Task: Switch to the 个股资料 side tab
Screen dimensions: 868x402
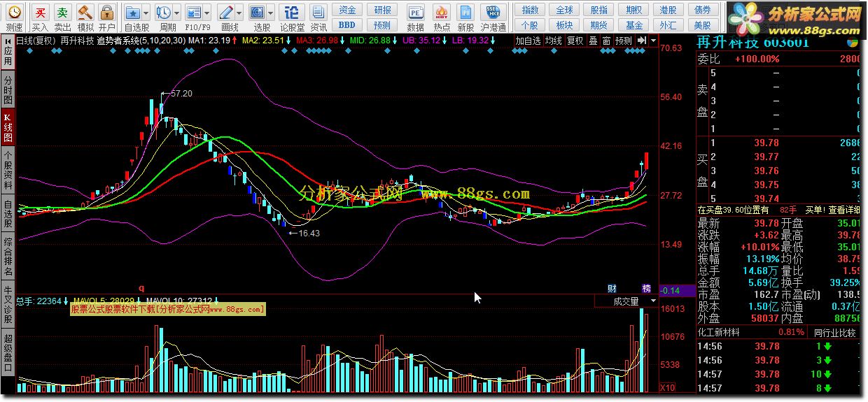Action: [x=8, y=169]
